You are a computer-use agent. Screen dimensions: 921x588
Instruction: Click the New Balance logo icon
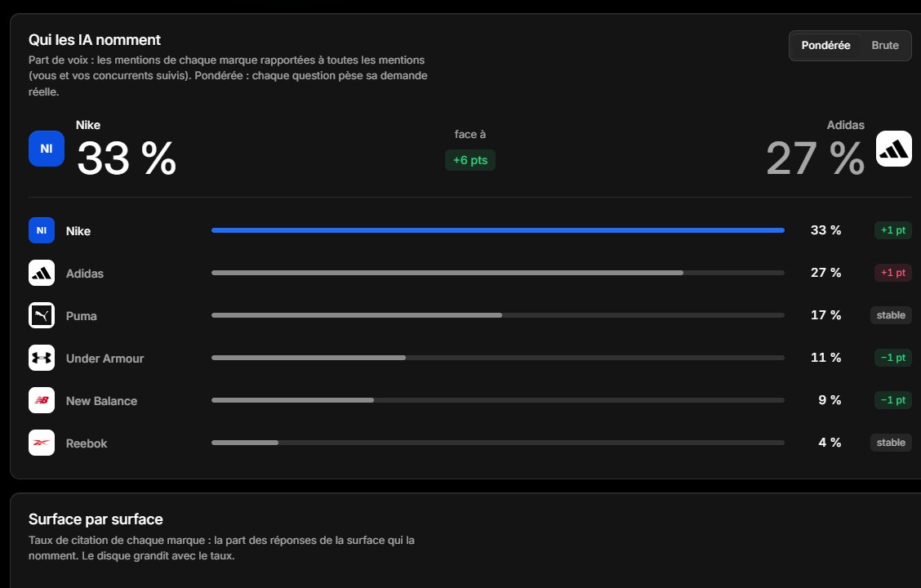click(x=42, y=400)
